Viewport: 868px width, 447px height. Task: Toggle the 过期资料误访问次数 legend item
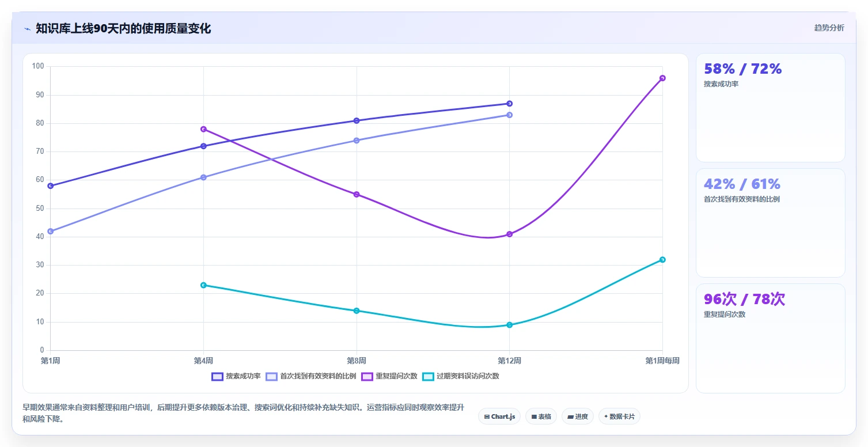point(461,376)
